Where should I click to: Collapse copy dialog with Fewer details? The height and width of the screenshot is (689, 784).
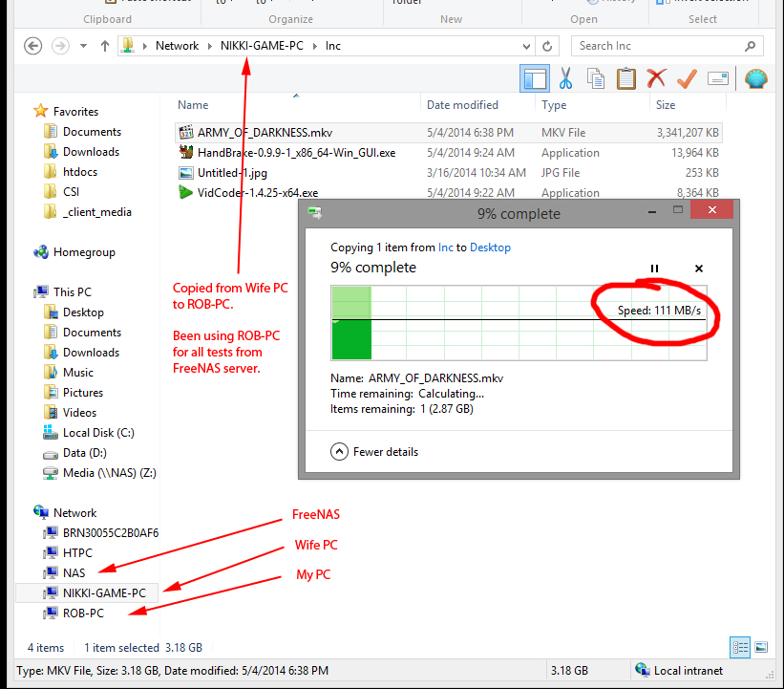click(x=374, y=452)
